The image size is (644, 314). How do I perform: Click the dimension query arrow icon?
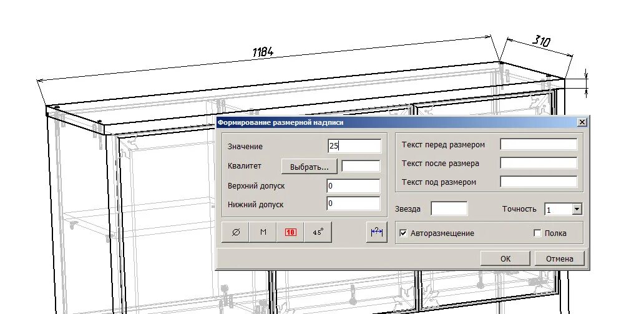377,232
